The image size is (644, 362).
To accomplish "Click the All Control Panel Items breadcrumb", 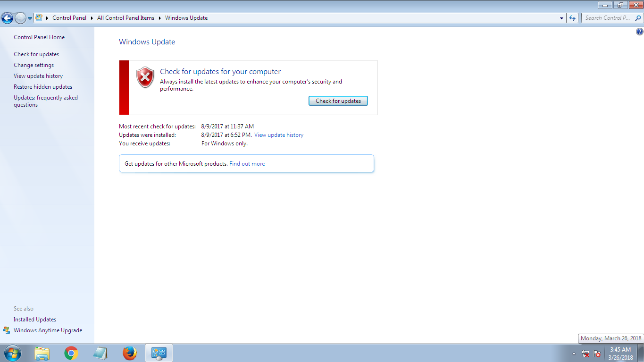I will click(125, 18).
